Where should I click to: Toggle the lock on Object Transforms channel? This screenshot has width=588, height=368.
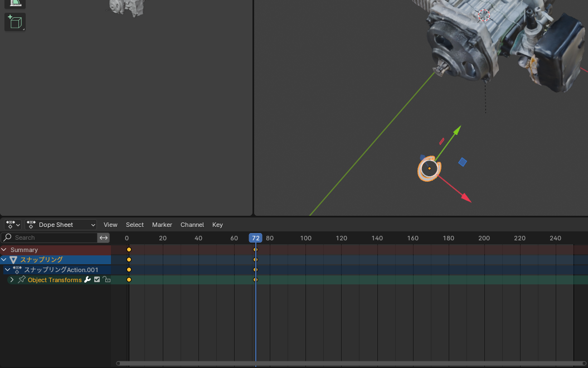(x=106, y=280)
